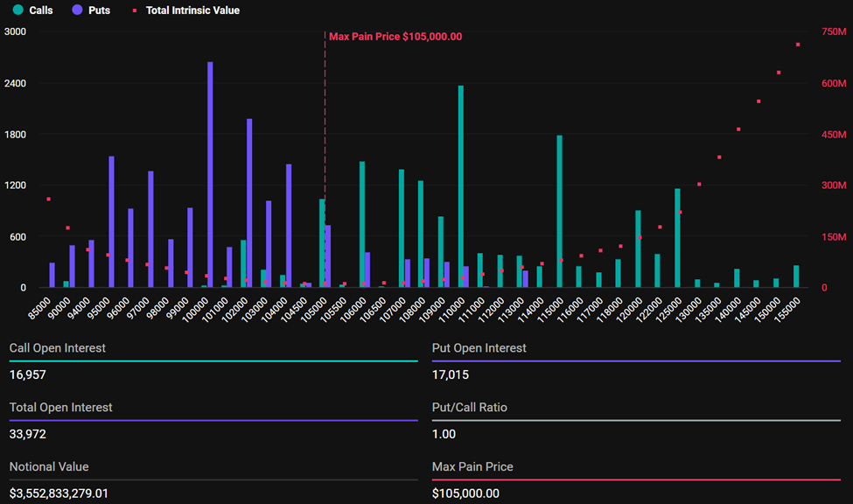Click the intrinsic value dot at 85000
This screenshot has height=504, width=853.
(48, 199)
